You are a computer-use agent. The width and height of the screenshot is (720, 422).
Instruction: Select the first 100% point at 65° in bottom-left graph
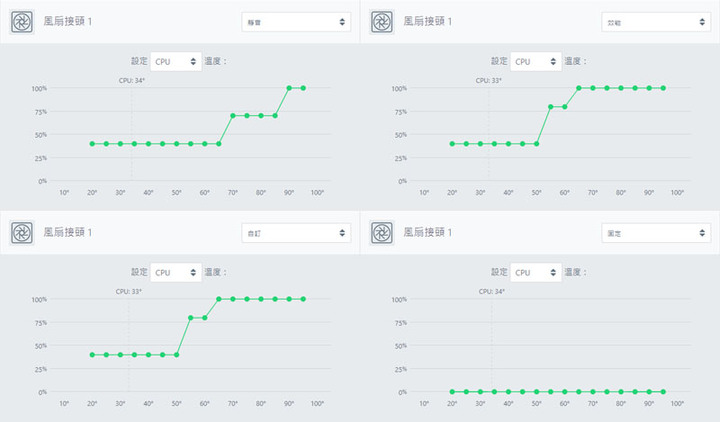[219, 299]
